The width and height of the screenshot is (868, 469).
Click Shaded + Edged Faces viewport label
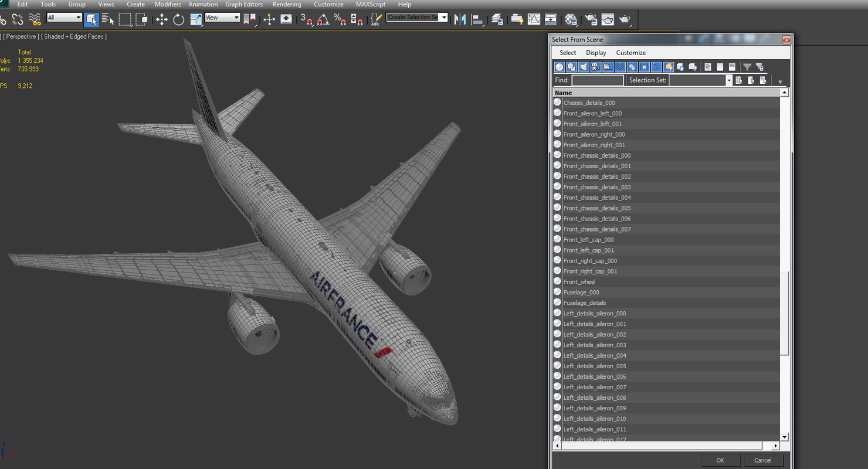74,36
